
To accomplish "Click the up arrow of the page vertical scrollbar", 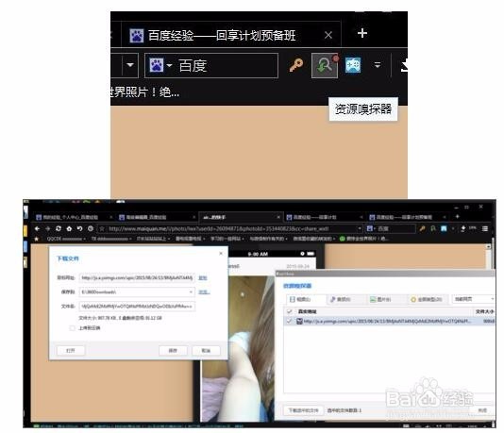I will pyautogui.click(x=488, y=246).
